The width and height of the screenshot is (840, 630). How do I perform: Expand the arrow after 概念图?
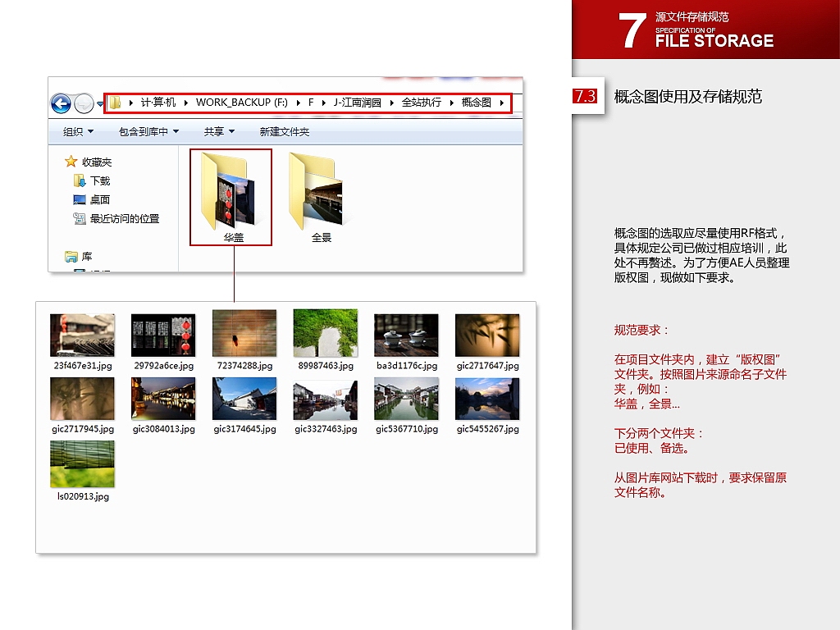(x=502, y=103)
